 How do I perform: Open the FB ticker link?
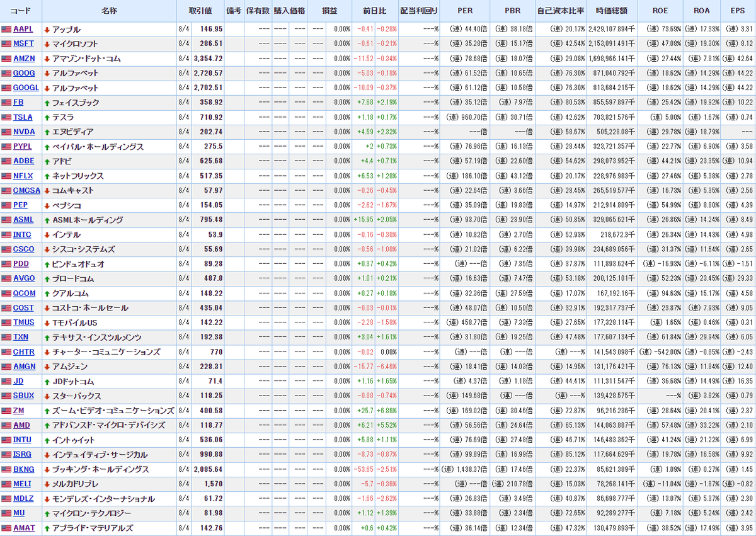point(18,103)
